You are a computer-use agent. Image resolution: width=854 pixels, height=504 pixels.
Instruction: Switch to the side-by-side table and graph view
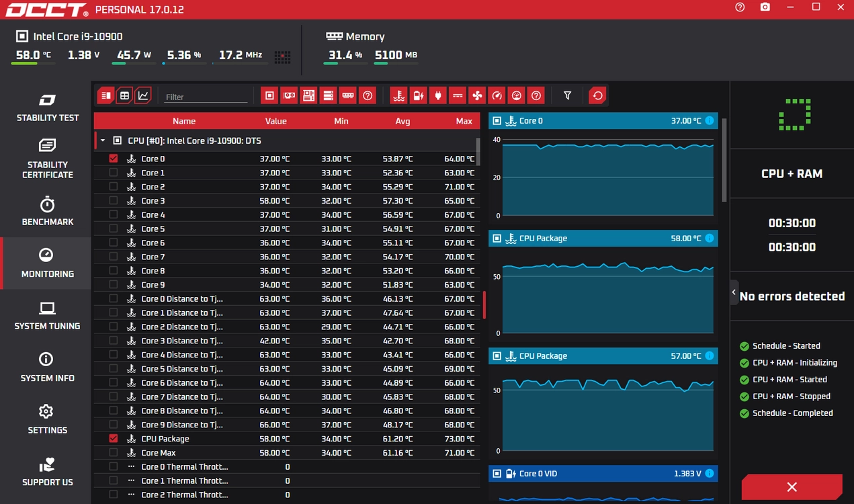[x=106, y=96]
